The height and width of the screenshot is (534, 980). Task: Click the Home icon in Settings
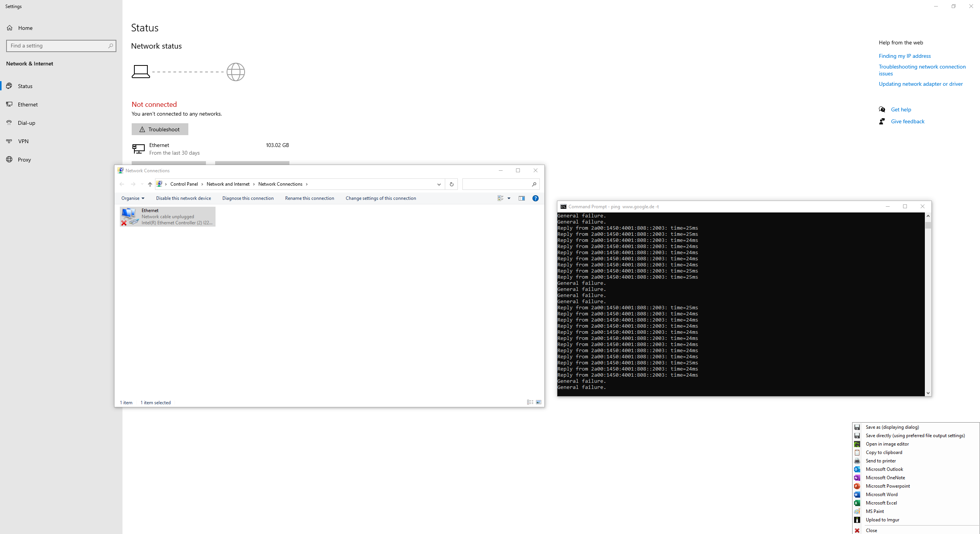pos(10,28)
